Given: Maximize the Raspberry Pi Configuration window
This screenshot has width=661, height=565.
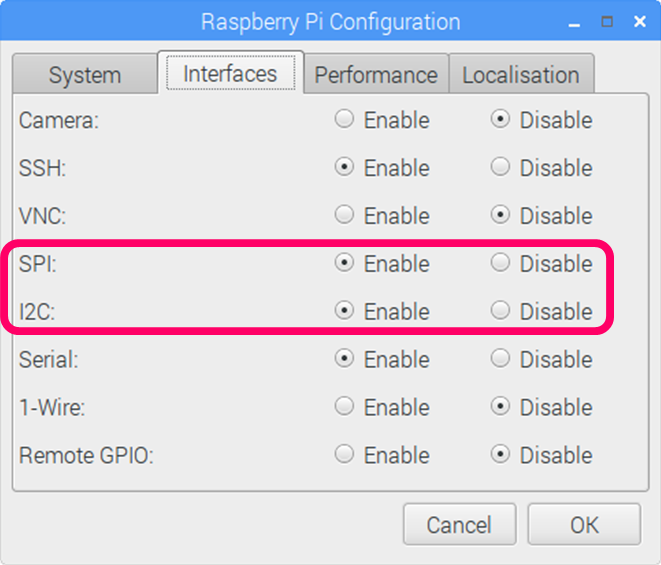Looking at the screenshot, I should [607, 21].
